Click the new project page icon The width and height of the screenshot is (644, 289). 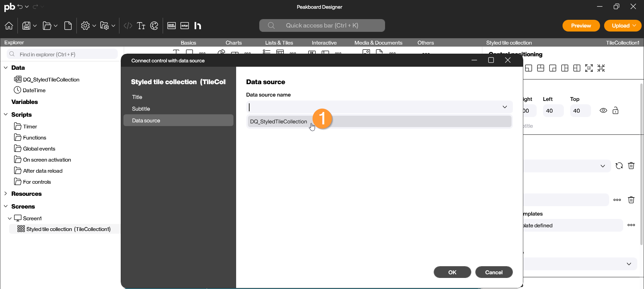[x=68, y=26]
